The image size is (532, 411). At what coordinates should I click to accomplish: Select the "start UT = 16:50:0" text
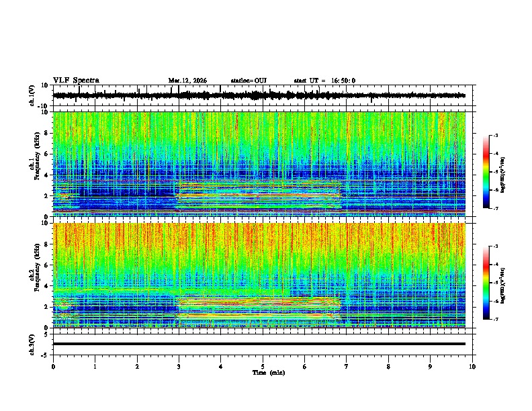coord(324,81)
